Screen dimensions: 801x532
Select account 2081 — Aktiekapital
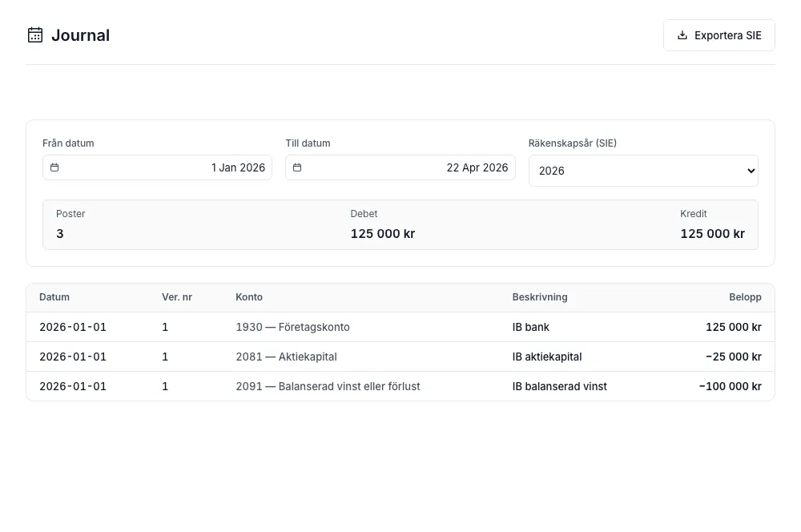286,357
